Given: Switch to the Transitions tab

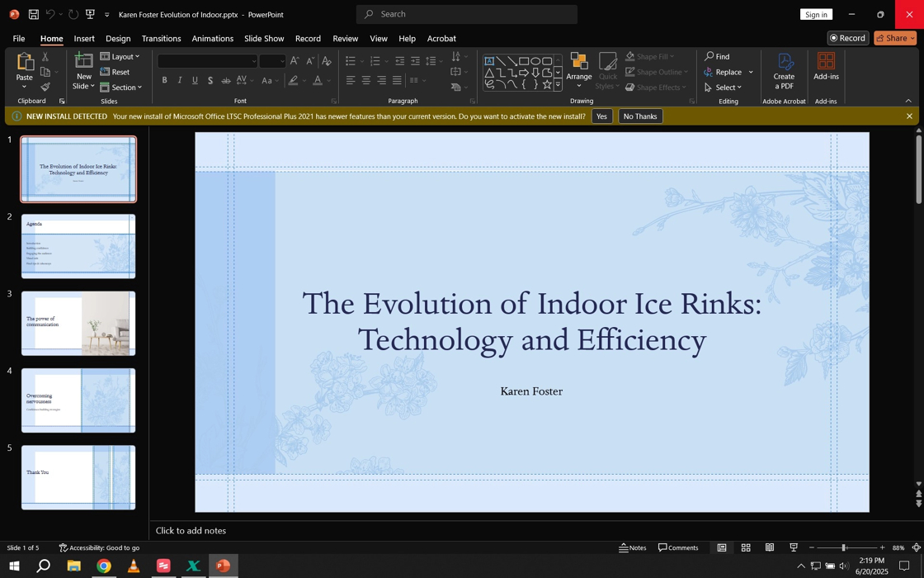Looking at the screenshot, I should coord(161,38).
